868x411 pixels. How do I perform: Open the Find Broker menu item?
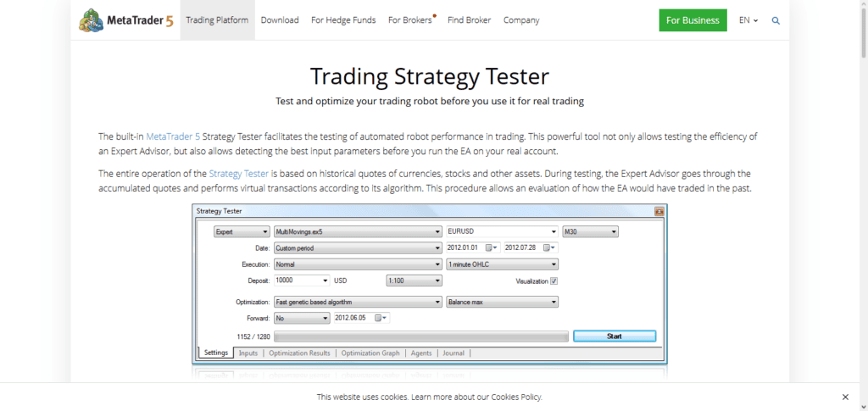470,19
